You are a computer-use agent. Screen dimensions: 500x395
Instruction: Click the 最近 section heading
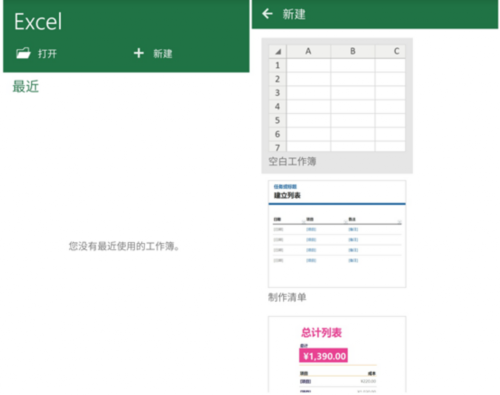pyautogui.click(x=26, y=86)
